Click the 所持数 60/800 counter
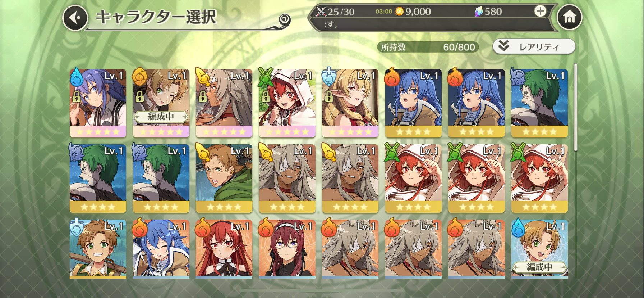This screenshot has width=644, height=298. click(x=428, y=47)
